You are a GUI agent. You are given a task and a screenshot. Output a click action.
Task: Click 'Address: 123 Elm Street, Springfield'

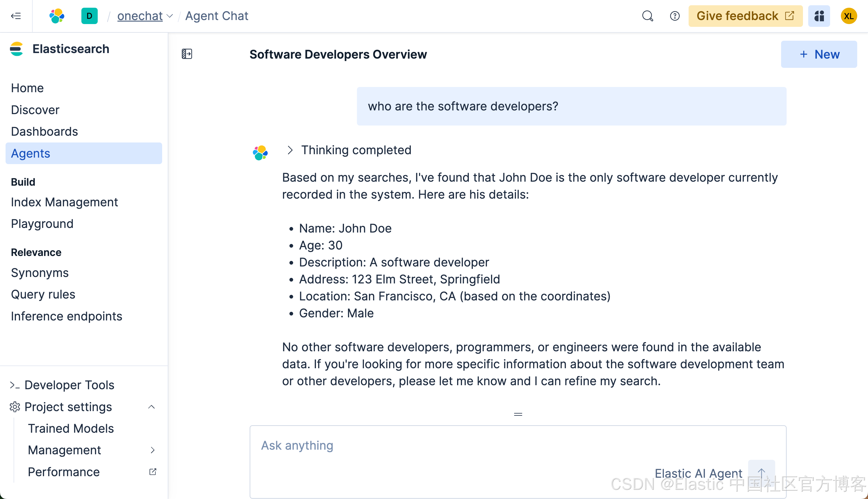pyautogui.click(x=399, y=279)
